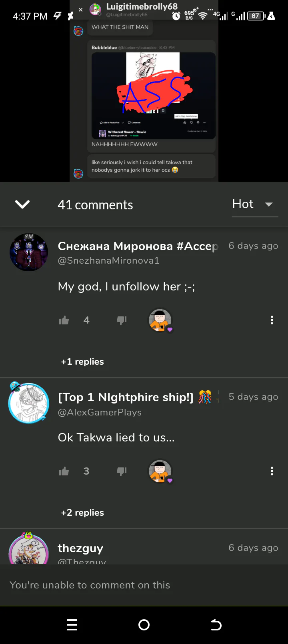Open three-dot menu on AlexGamerPlays' comment
The image size is (288, 644).
pos(272,471)
